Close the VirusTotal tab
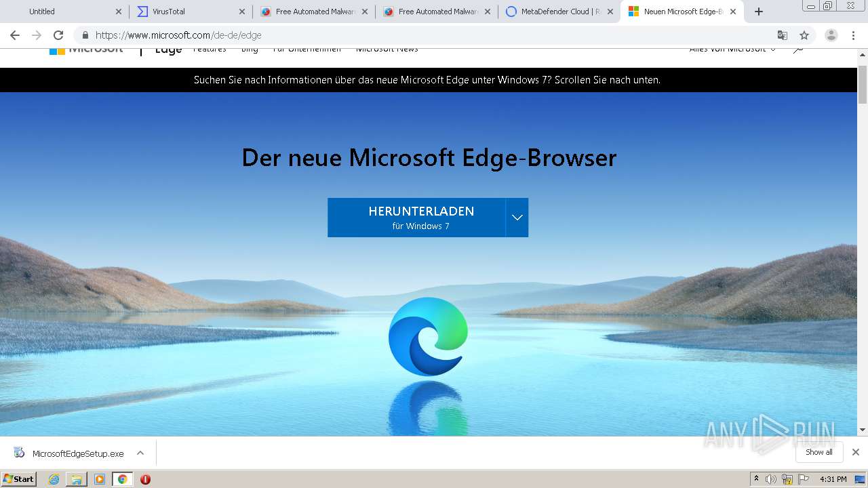The height and width of the screenshot is (488, 868). 242,12
